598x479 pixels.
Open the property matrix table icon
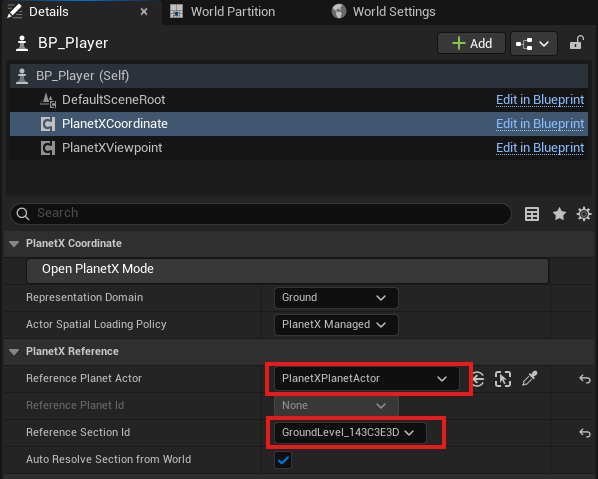[x=532, y=214]
